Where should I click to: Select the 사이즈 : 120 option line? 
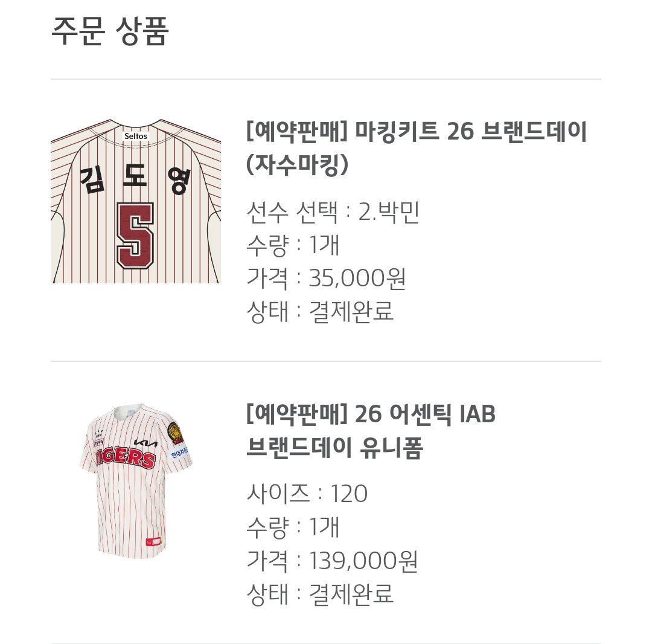coord(307,494)
